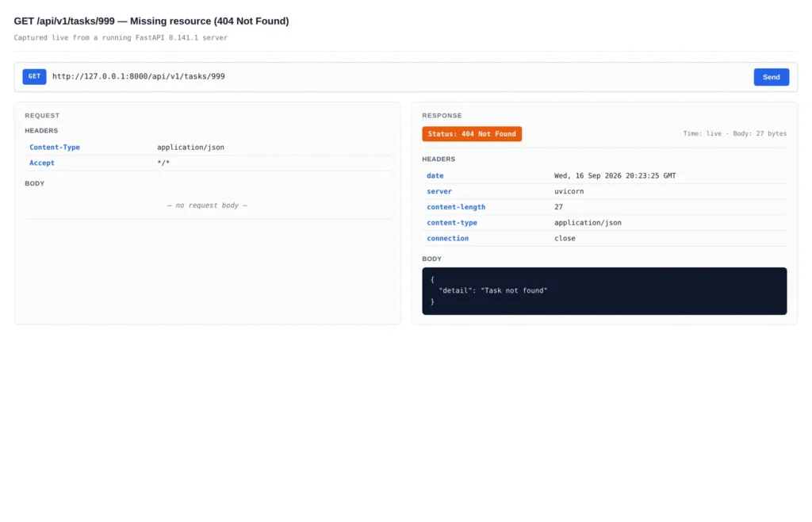The width and height of the screenshot is (812, 522).
Task: Click the date value Wed, 16 Sep 2026
Action: pos(615,175)
